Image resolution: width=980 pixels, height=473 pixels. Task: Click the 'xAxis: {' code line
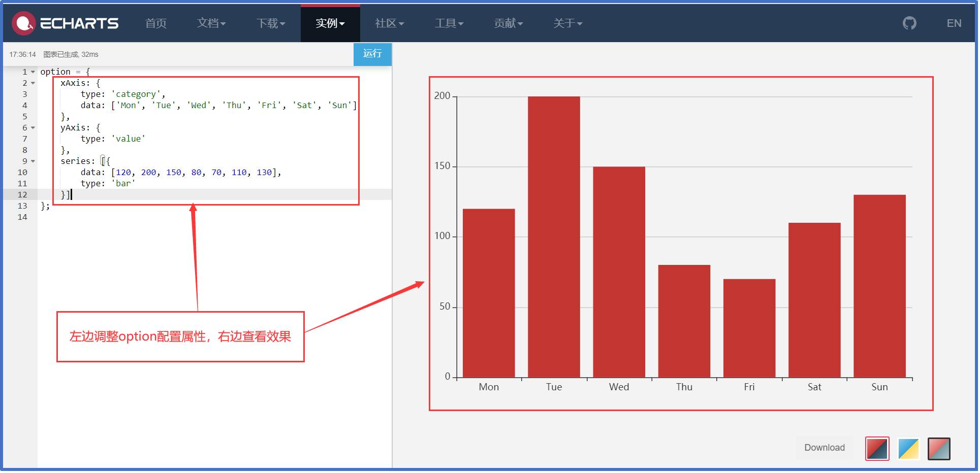[x=80, y=83]
